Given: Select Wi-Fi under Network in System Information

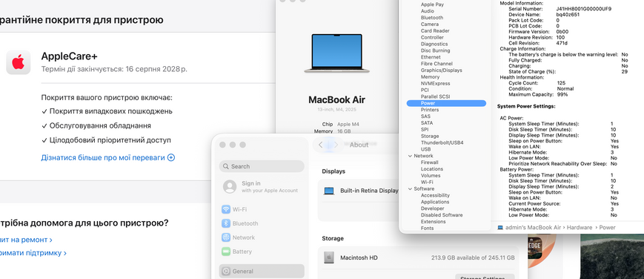Looking at the screenshot, I should 427,183.
